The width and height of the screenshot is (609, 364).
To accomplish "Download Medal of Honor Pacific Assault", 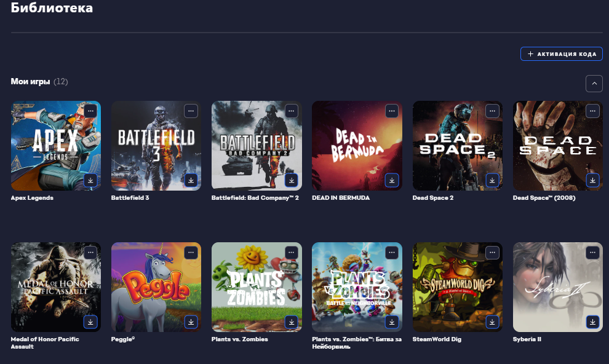I will pyautogui.click(x=90, y=322).
